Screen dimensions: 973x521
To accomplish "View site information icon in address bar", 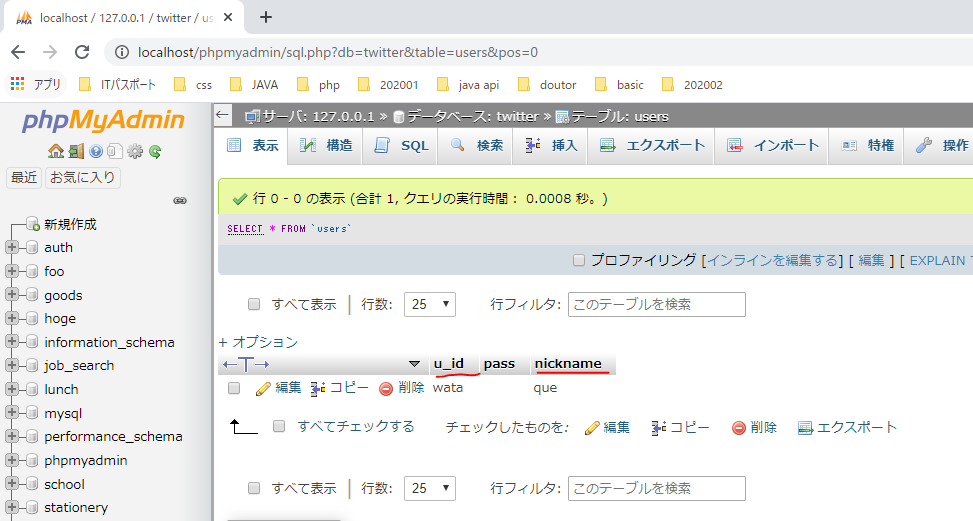I will click(x=122, y=52).
